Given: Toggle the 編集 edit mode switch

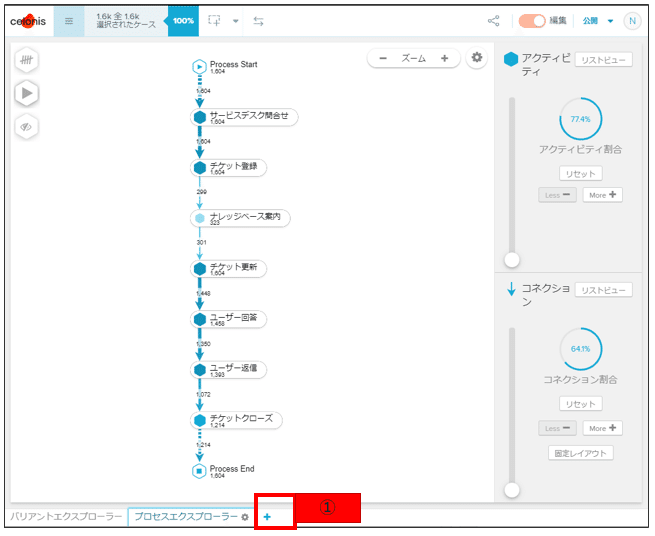Looking at the screenshot, I should 532,21.
